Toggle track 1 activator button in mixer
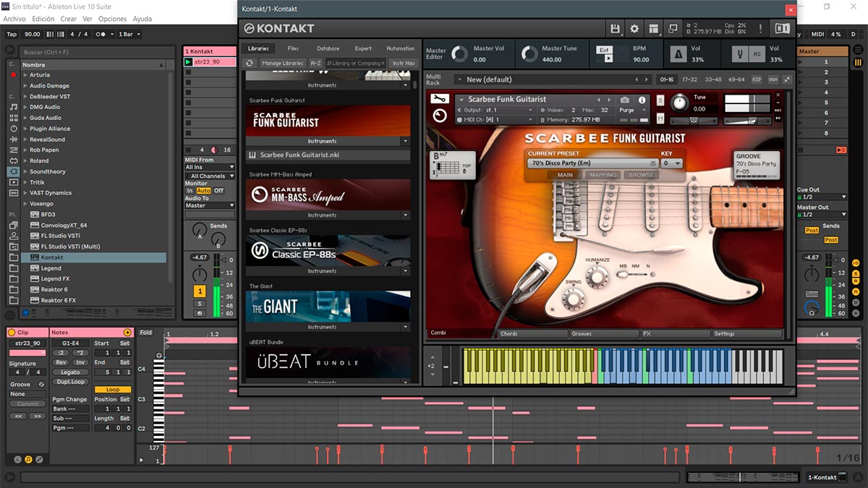 click(x=200, y=291)
